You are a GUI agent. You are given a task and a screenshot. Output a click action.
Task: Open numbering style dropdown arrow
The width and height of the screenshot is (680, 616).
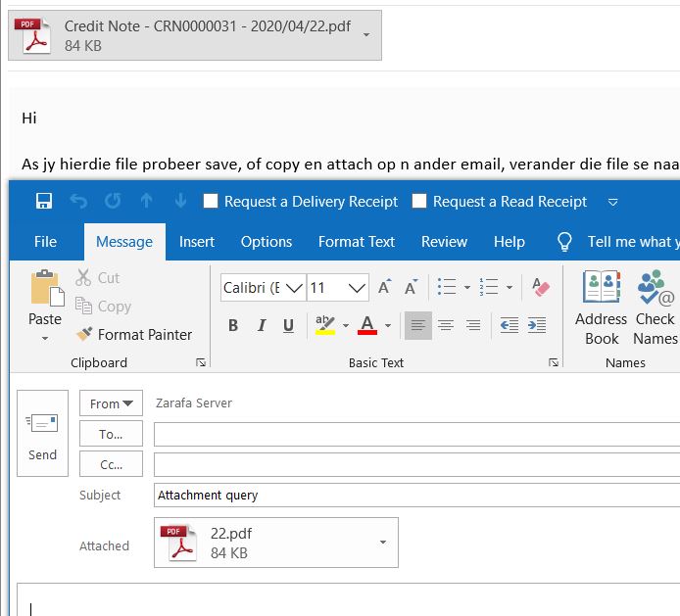510,287
